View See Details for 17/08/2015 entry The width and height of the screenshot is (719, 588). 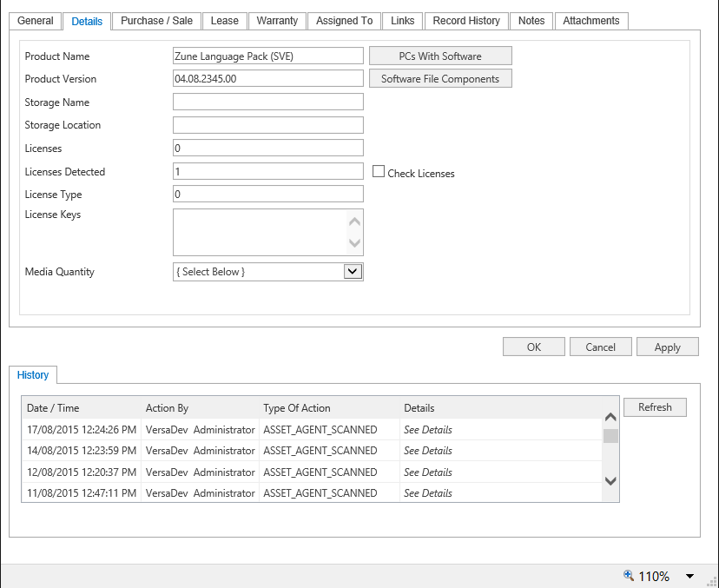(x=427, y=430)
